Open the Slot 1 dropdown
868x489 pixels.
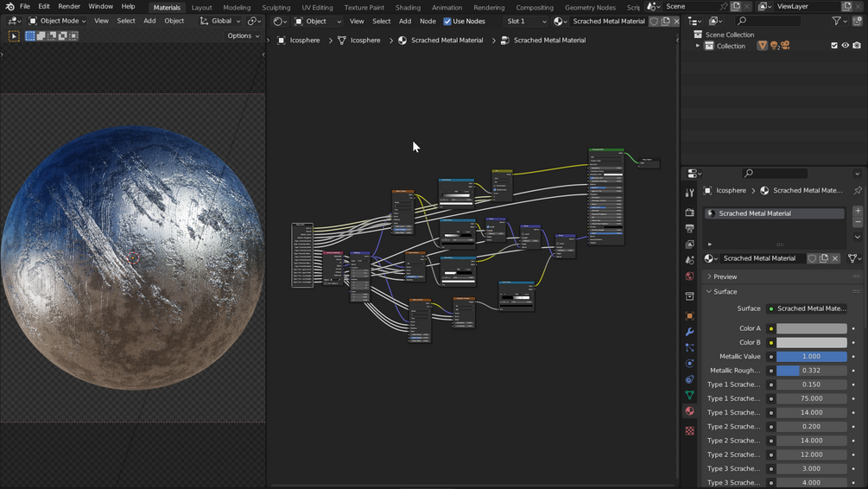(x=526, y=21)
